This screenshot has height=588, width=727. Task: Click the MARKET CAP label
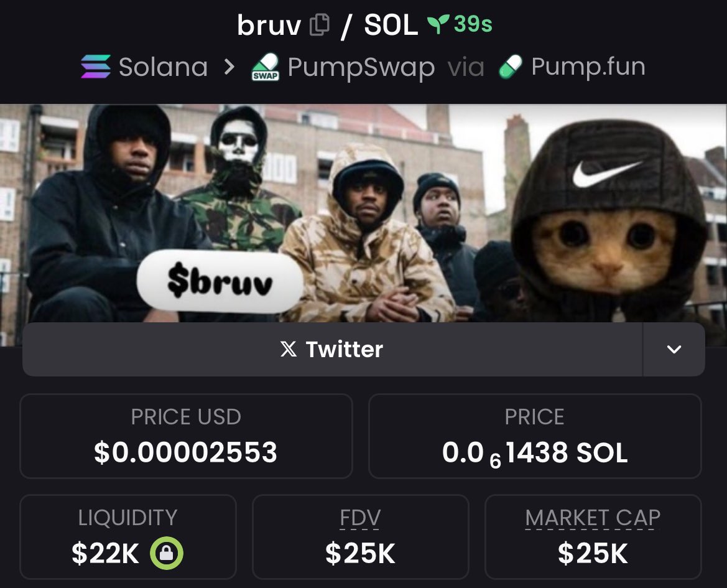(593, 518)
